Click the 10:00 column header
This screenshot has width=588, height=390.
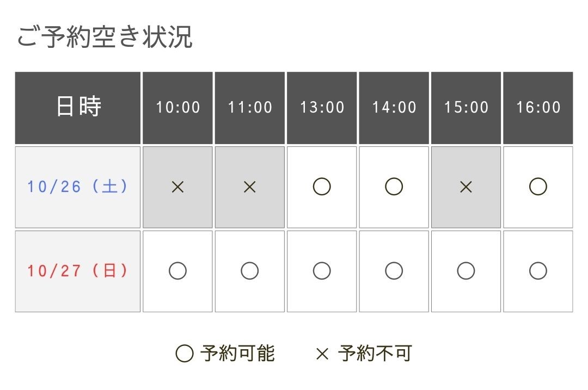[177, 108]
